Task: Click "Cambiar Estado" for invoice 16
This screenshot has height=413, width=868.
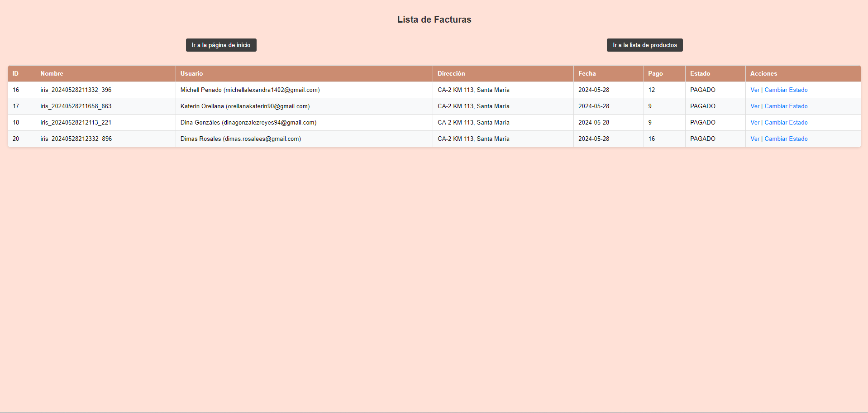Action: [x=786, y=90]
